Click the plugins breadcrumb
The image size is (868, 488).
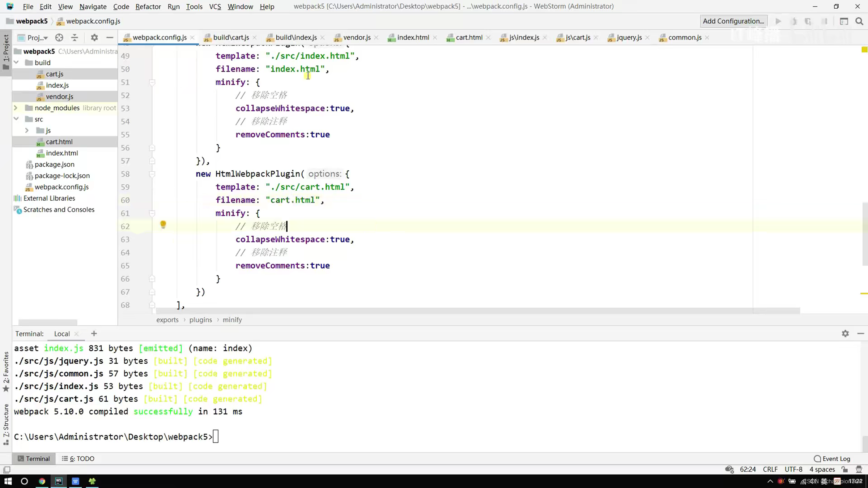[201, 320]
